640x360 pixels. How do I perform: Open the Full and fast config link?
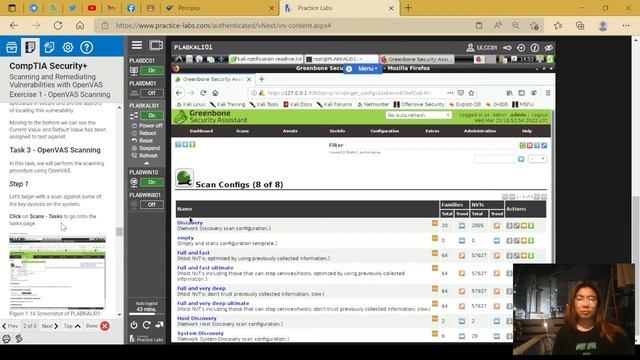193,253
